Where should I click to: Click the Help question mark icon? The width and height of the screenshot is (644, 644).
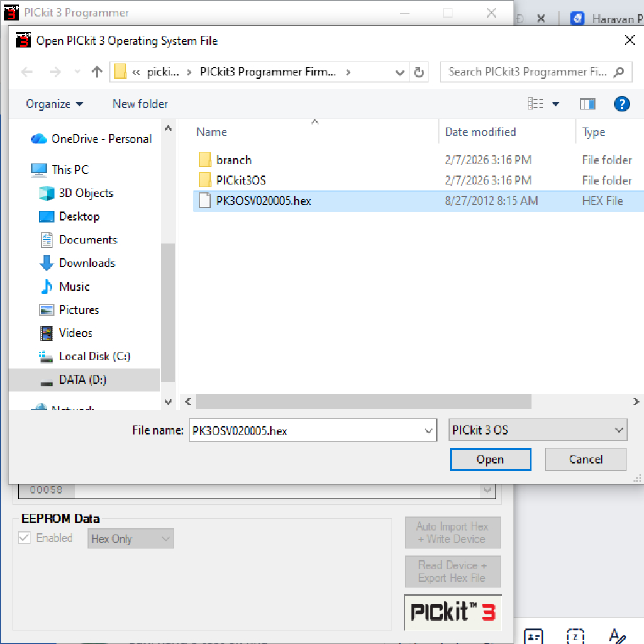coord(621,104)
